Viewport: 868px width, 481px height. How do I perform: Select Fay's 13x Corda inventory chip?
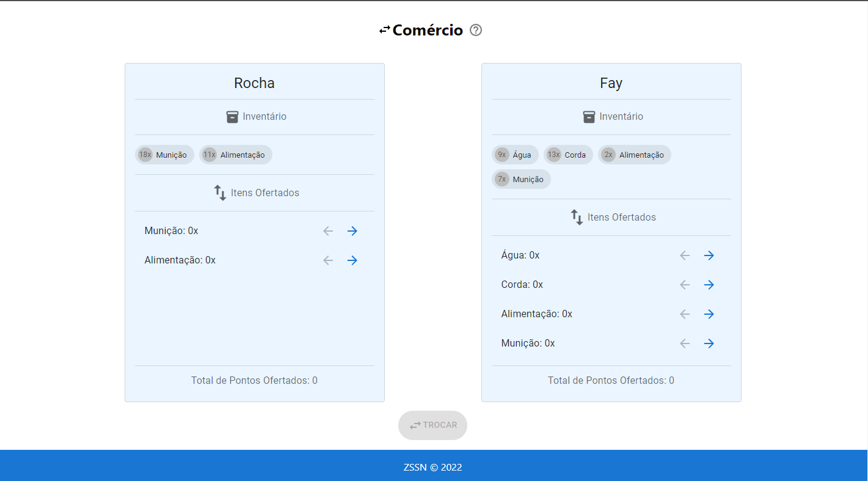click(568, 155)
